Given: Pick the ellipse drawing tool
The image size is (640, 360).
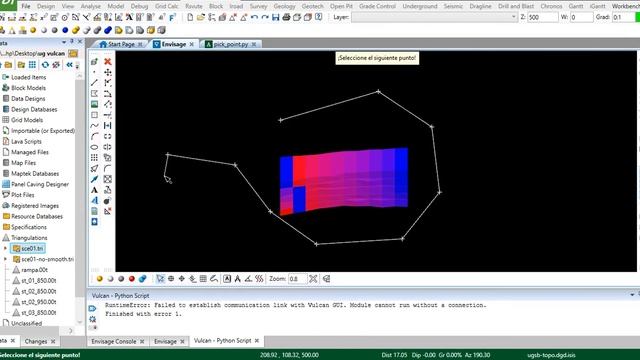Looking at the screenshot, I should pos(94,147).
